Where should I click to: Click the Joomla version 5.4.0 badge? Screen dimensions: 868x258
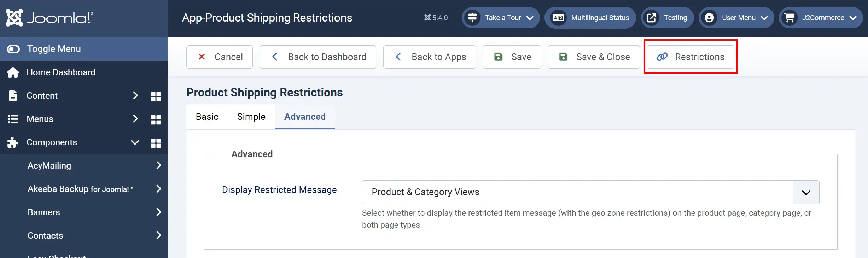coord(436,18)
